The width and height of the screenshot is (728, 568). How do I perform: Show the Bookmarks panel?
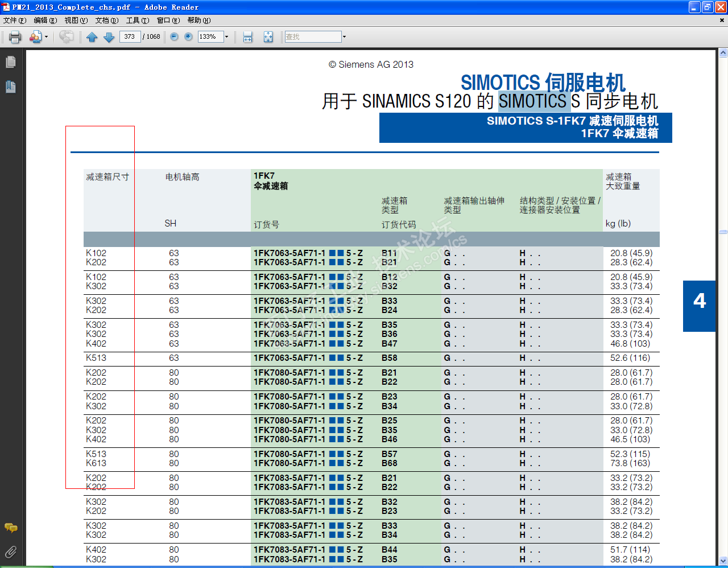[11, 87]
